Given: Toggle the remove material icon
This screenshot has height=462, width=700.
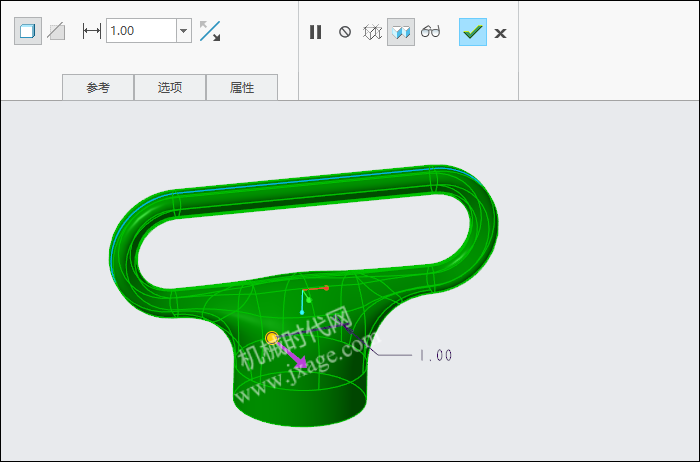Looking at the screenshot, I should (57, 32).
